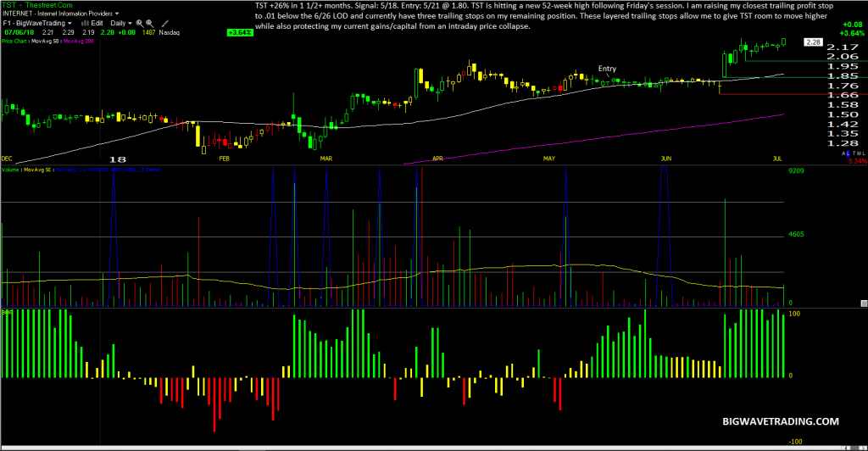Image resolution: width=868 pixels, height=451 pixels.
Task: Toggle the M scaling letter
Action: click(860, 153)
